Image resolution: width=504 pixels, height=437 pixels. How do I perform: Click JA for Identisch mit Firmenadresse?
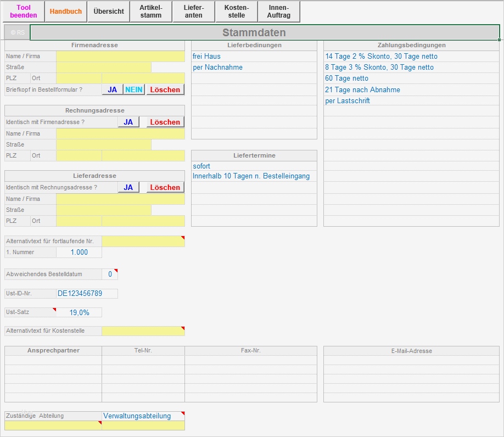[x=128, y=122]
